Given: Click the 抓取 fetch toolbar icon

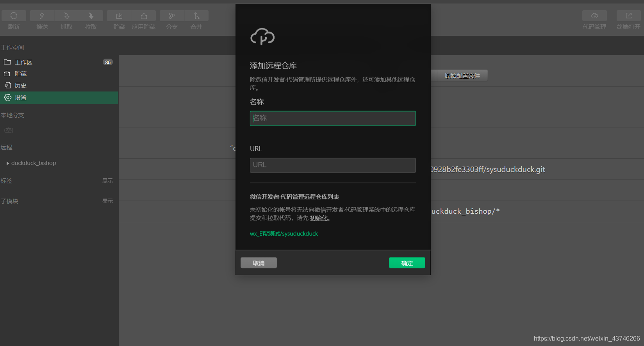Looking at the screenshot, I should 66,16.
